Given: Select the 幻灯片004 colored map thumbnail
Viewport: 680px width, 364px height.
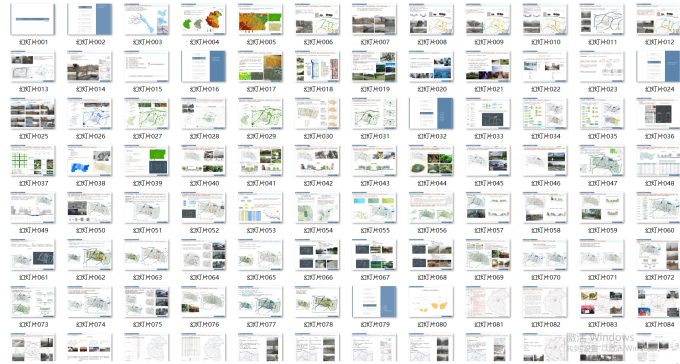Looking at the screenshot, I should 203,20.
